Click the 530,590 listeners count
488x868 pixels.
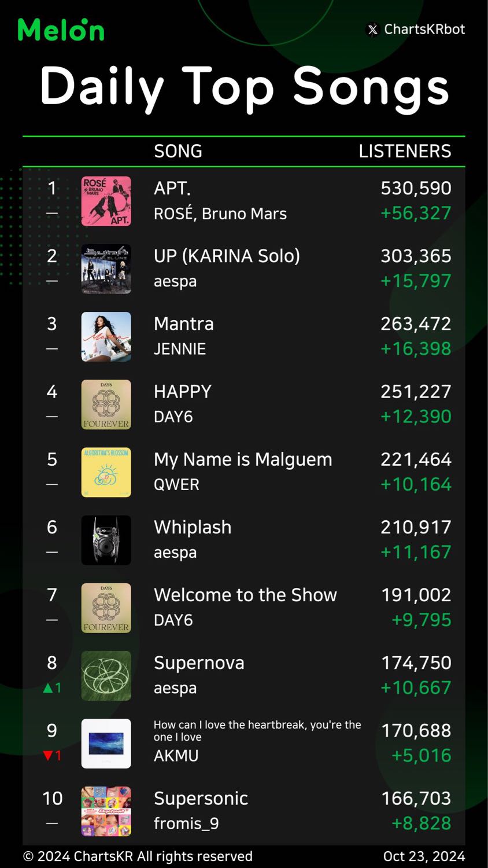(416, 188)
